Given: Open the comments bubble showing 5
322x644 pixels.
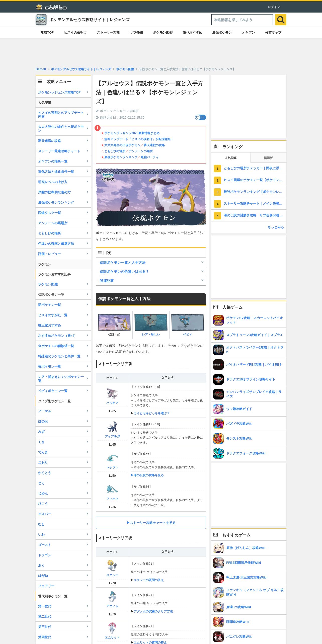Looking at the screenshot, I should [x=201, y=117].
